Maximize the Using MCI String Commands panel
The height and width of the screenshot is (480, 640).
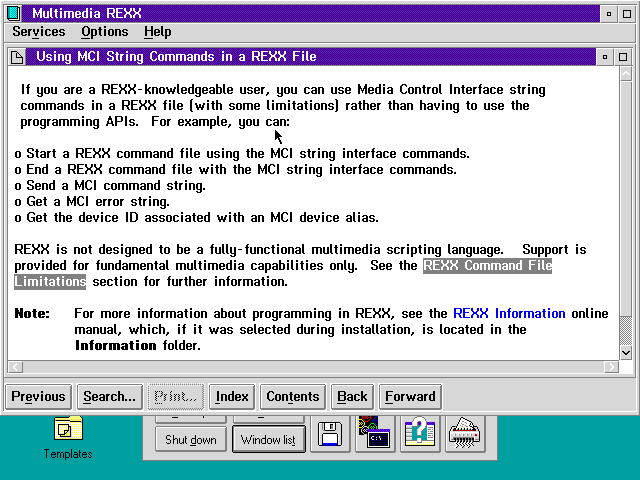pyautogui.click(x=623, y=57)
